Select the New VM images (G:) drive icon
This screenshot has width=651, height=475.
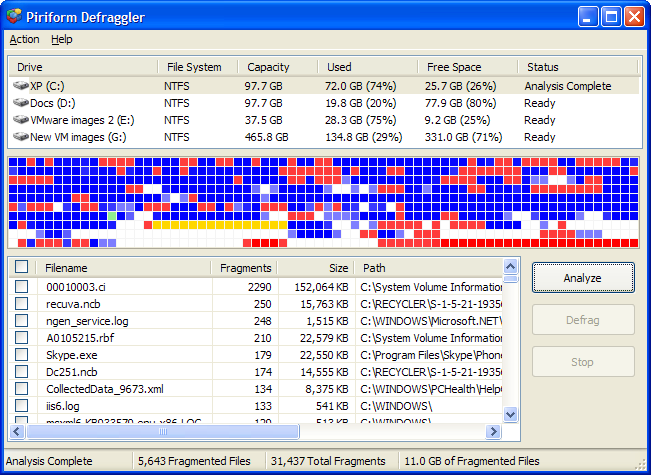(20, 137)
